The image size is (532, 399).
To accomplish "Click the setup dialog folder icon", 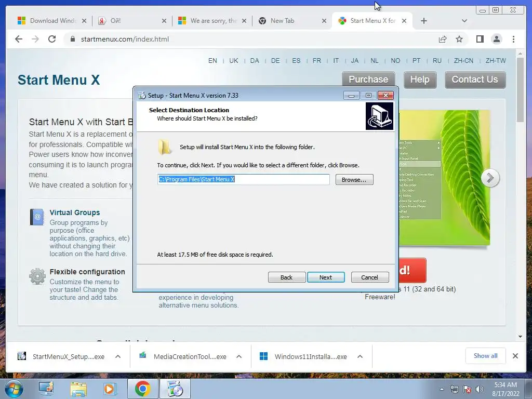I will 165,147.
